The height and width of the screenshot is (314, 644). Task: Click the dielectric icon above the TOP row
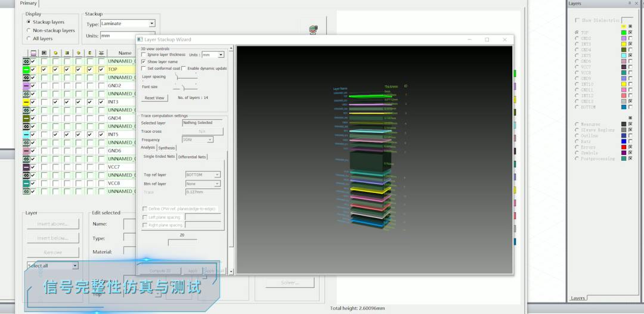[x=26, y=61]
